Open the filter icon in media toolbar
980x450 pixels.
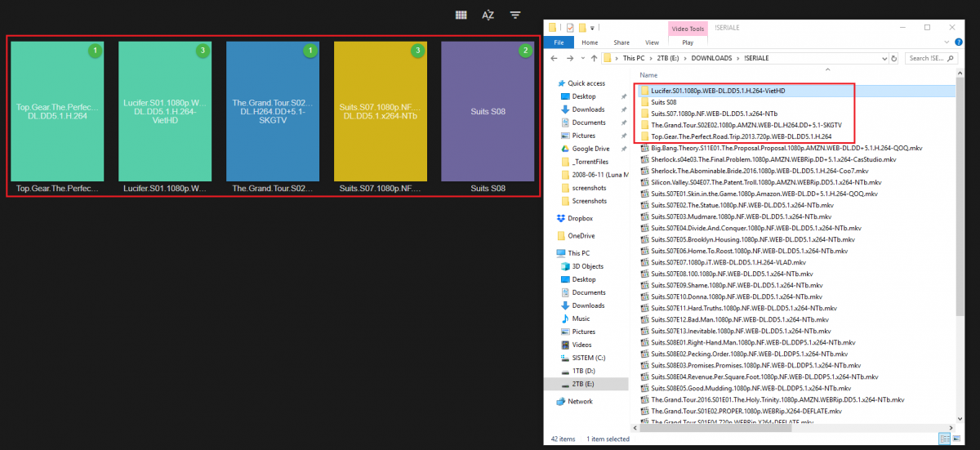[x=515, y=15]
